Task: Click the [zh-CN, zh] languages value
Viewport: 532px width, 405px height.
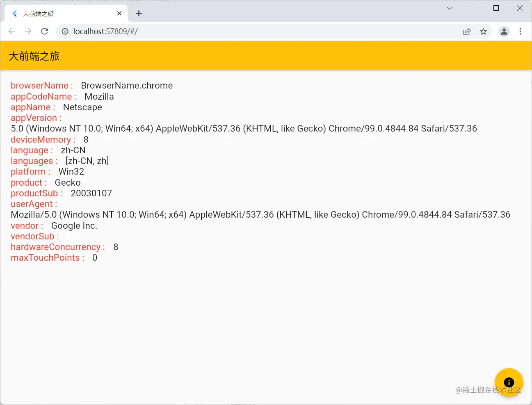Action: pos(87,161)
